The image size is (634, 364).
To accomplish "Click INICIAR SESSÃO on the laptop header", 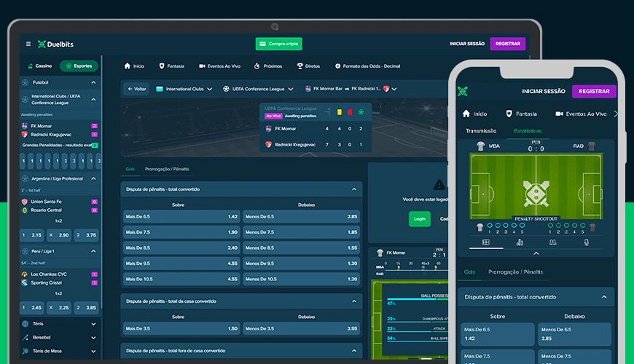I will [467, 44].
